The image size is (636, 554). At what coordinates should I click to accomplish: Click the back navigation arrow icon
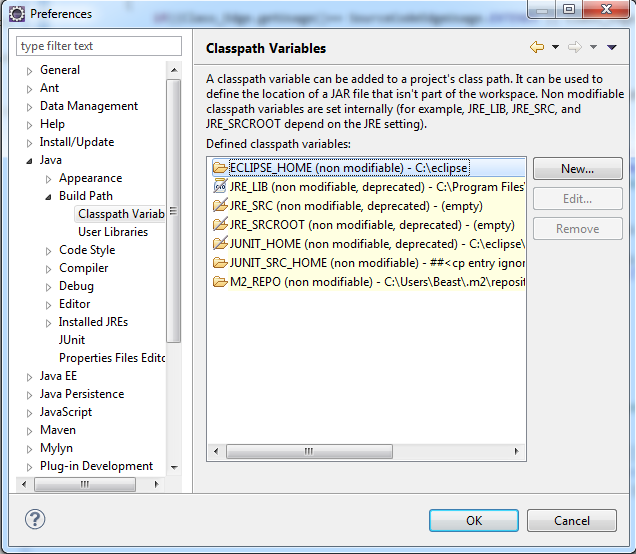coord(537,47)
